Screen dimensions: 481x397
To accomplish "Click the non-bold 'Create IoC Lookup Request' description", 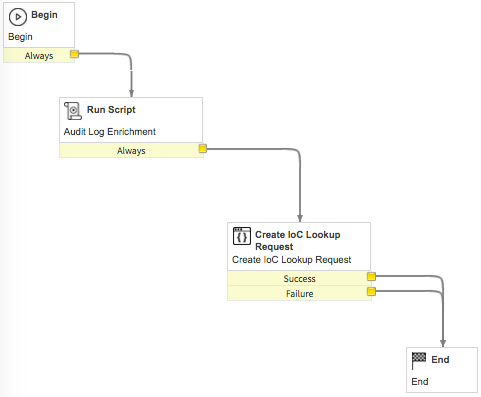I will [x=292, y=260].
